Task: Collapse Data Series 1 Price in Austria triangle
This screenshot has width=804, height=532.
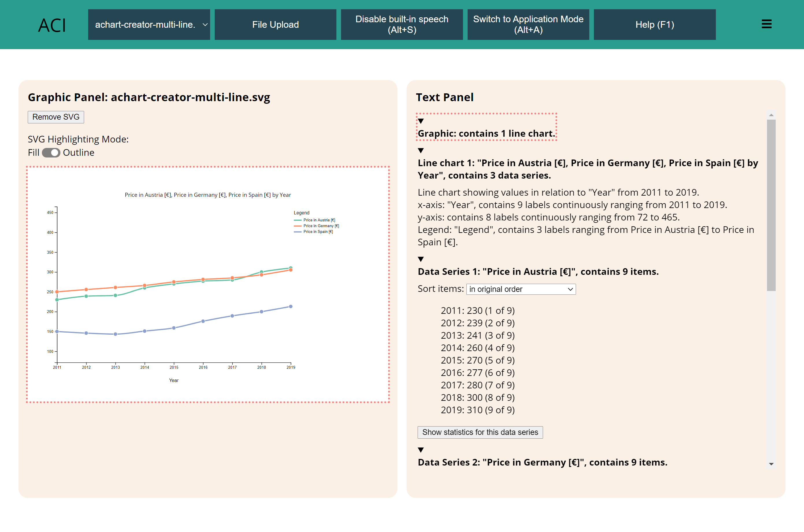Action: pos(421,259)
